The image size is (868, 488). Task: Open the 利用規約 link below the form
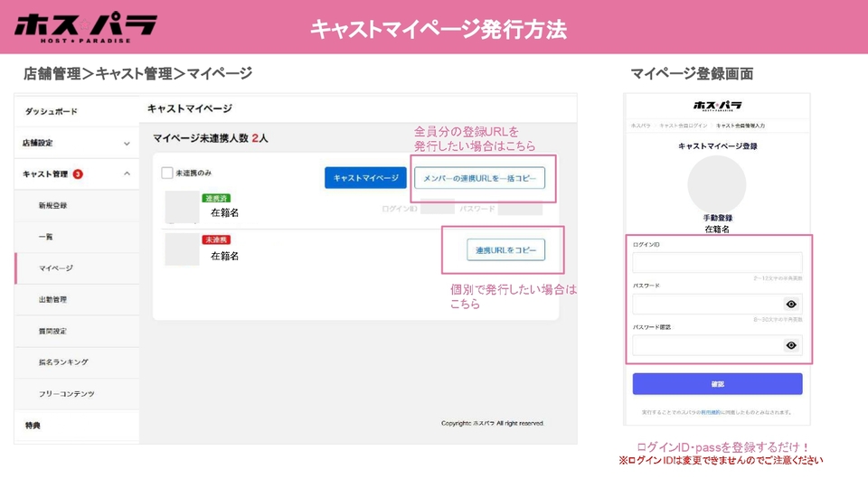pos(710,412)
